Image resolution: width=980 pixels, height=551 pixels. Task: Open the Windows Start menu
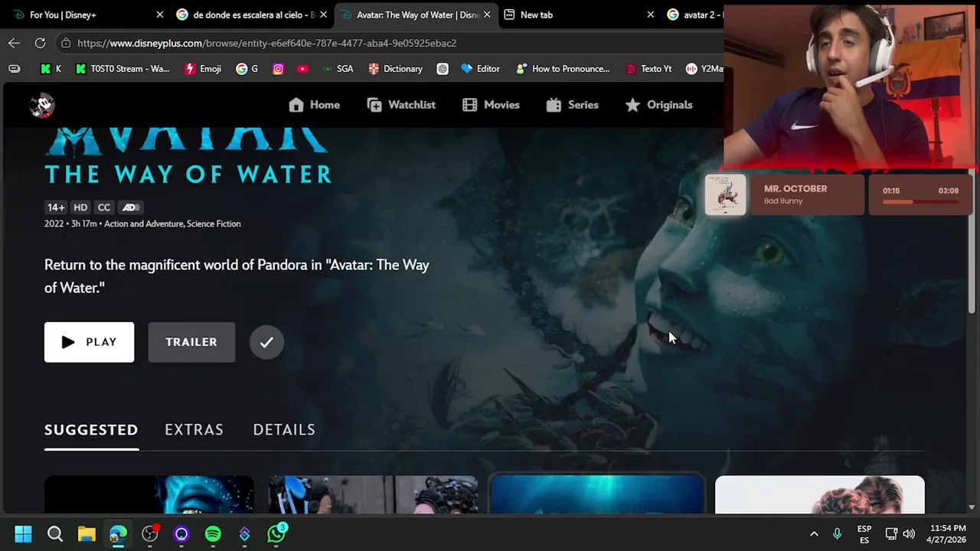[x=23, y=533]
